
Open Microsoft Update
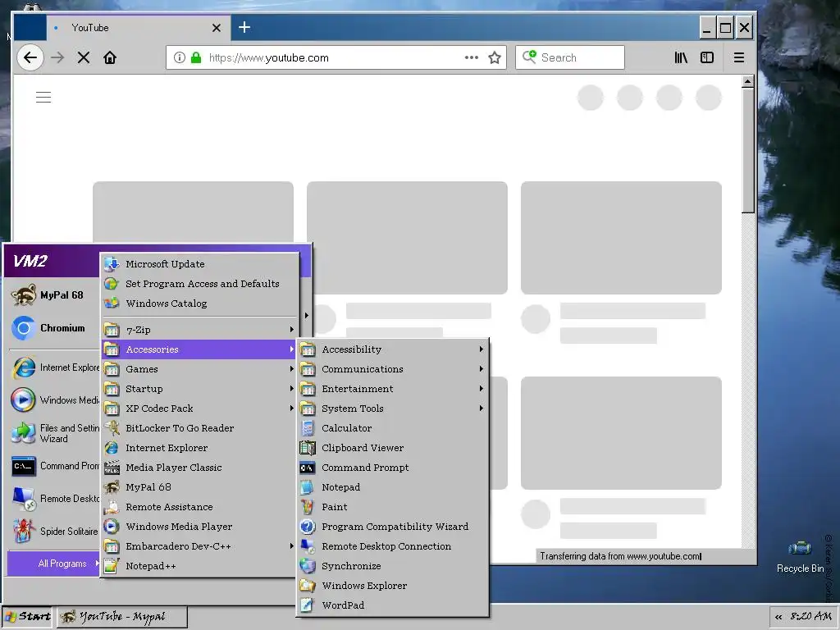point(199,263)
